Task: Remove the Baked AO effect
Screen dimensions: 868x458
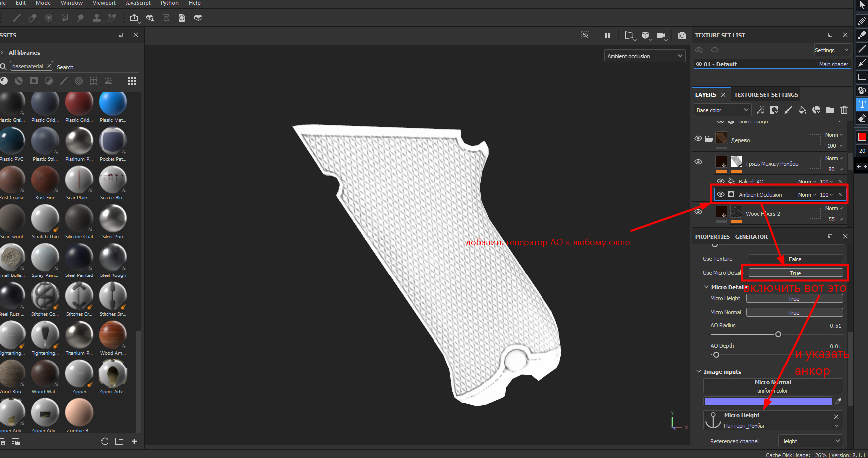Action: (x=840, y=181)
